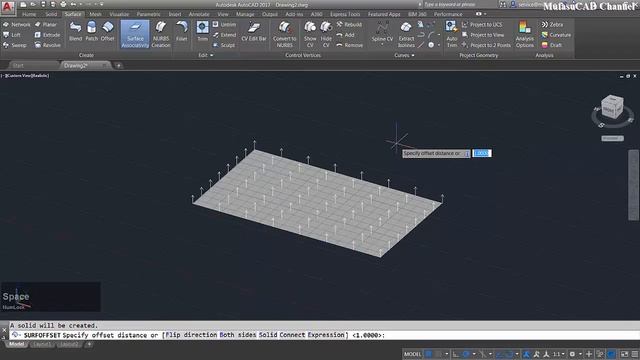The width and height of the screenshot is (640, 360).
Task: Open the CV Edit Bar tool
Action: coord(254,31)
